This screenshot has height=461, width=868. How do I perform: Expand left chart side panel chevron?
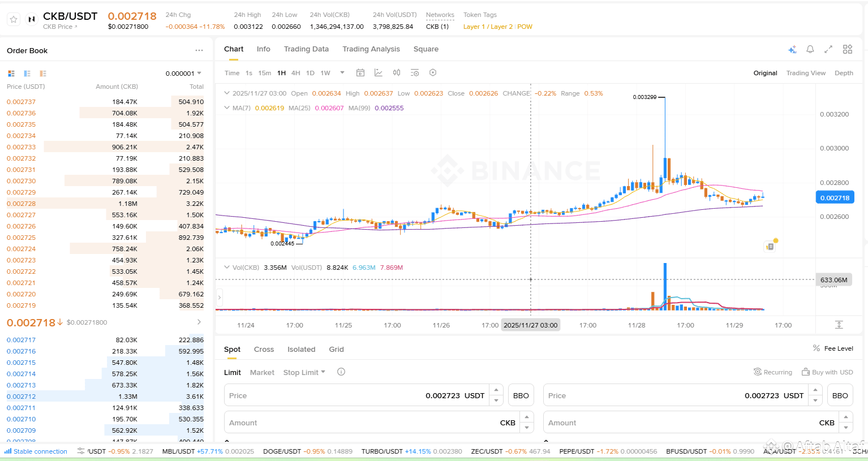point(220,297)
